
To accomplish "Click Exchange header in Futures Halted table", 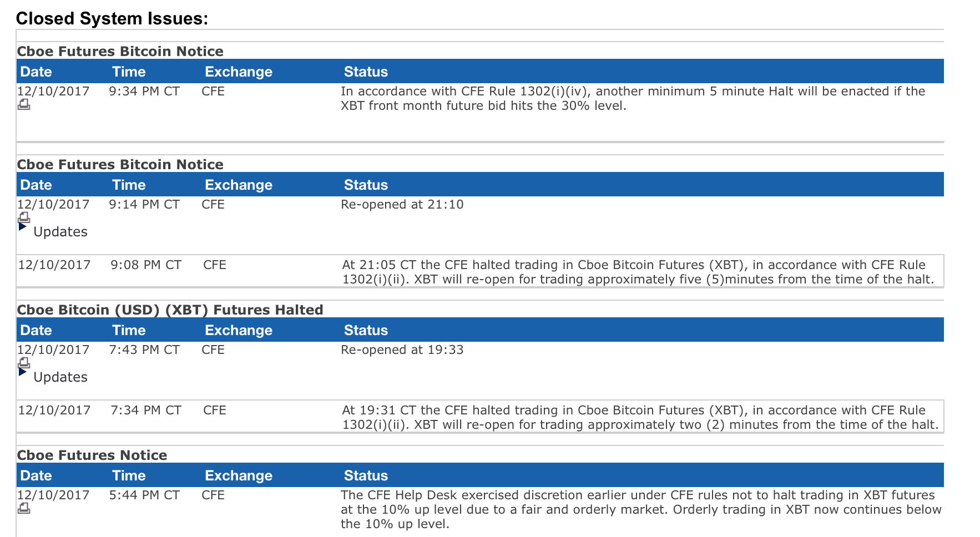I will [238, 330].
